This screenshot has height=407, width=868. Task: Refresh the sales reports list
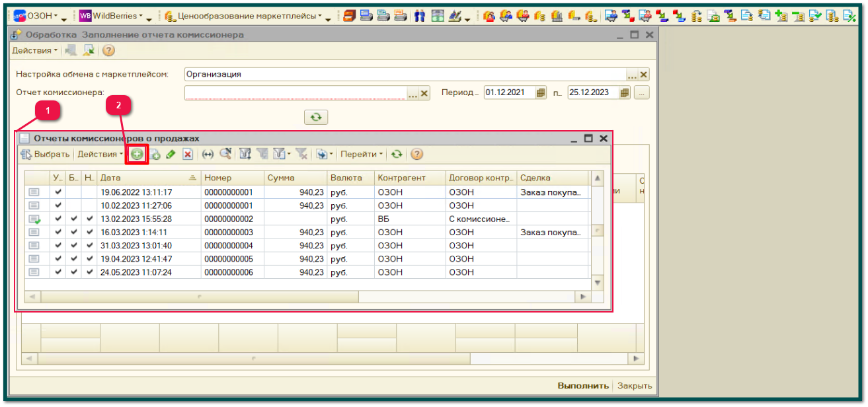point(396,154)
